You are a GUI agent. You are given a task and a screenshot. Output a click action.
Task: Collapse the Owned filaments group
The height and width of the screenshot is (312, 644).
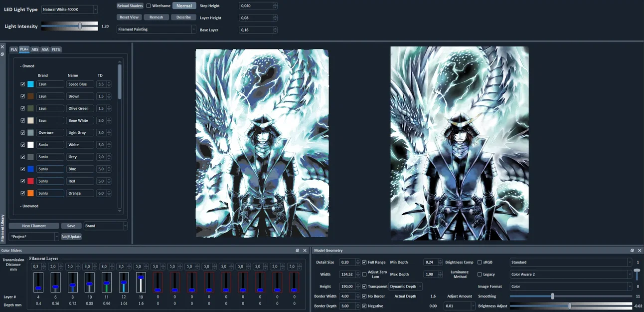point(27,66)
